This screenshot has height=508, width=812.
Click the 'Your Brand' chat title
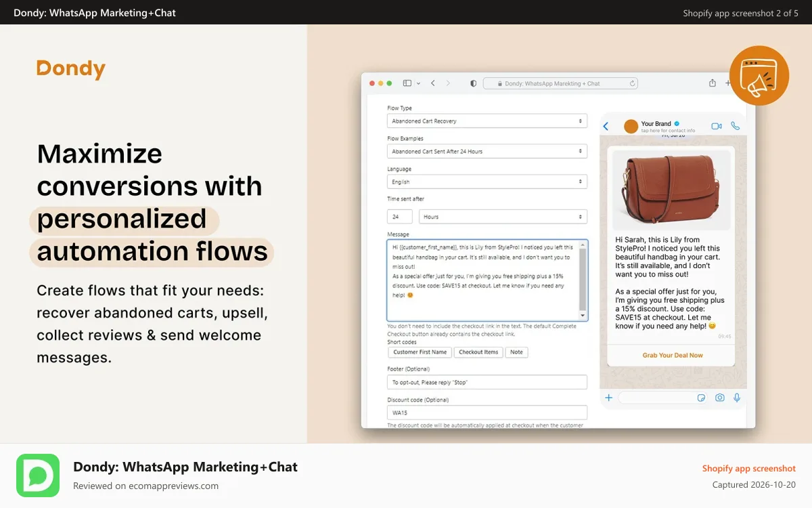point(656,124)
